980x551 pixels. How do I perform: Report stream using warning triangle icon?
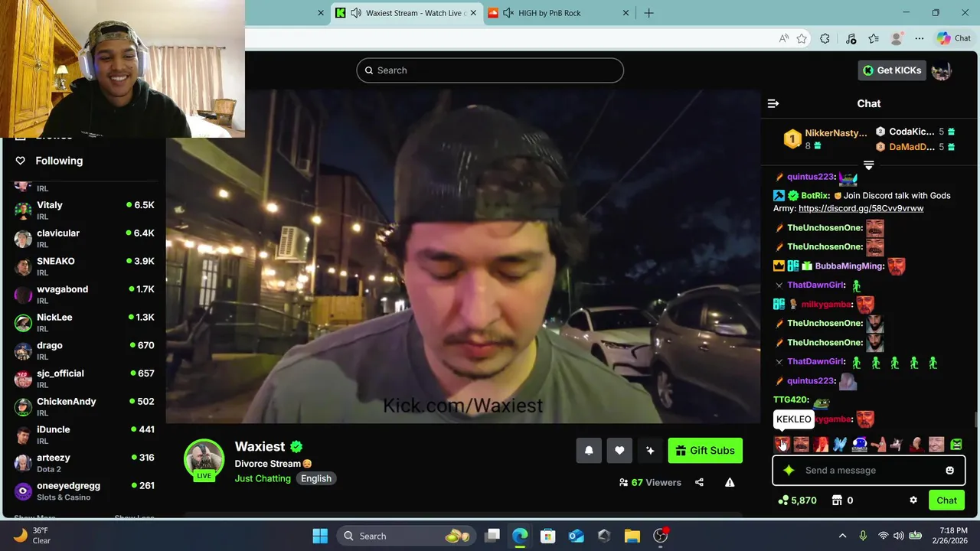point(730,482)
